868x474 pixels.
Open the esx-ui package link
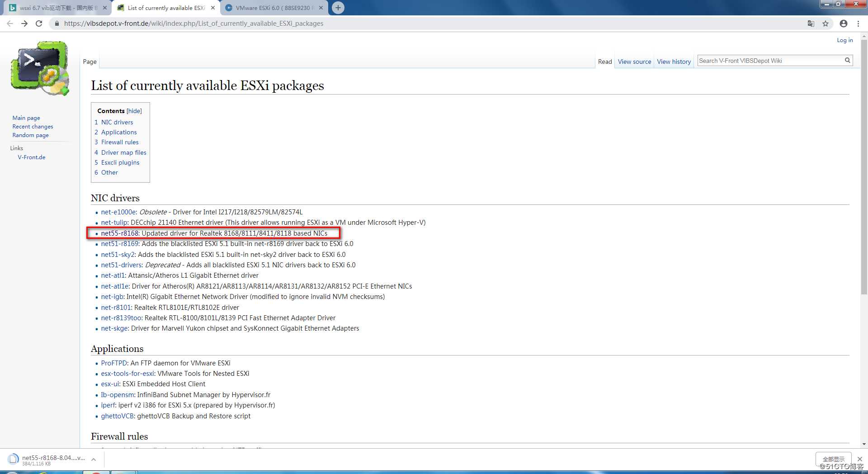click(x=110, y=384)
